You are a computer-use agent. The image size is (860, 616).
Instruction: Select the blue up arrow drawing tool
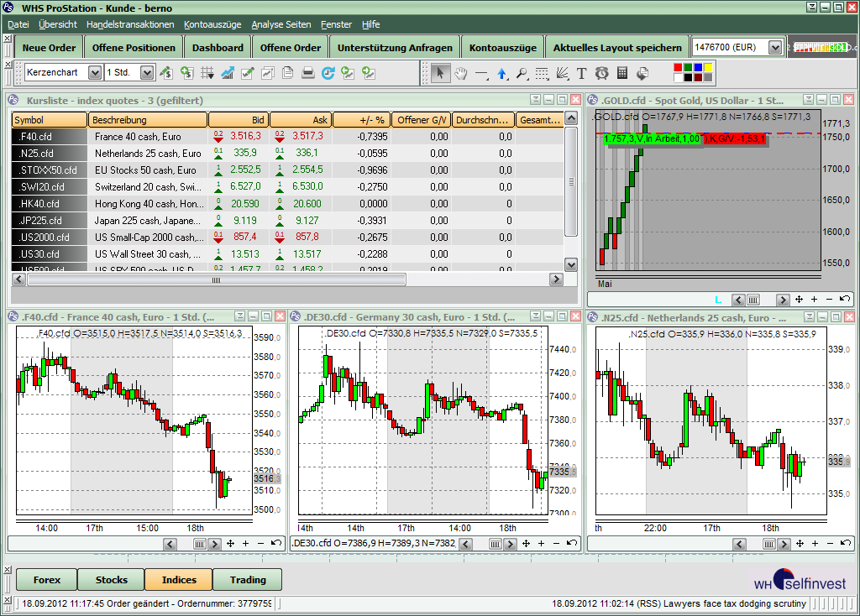coord(502,73)
